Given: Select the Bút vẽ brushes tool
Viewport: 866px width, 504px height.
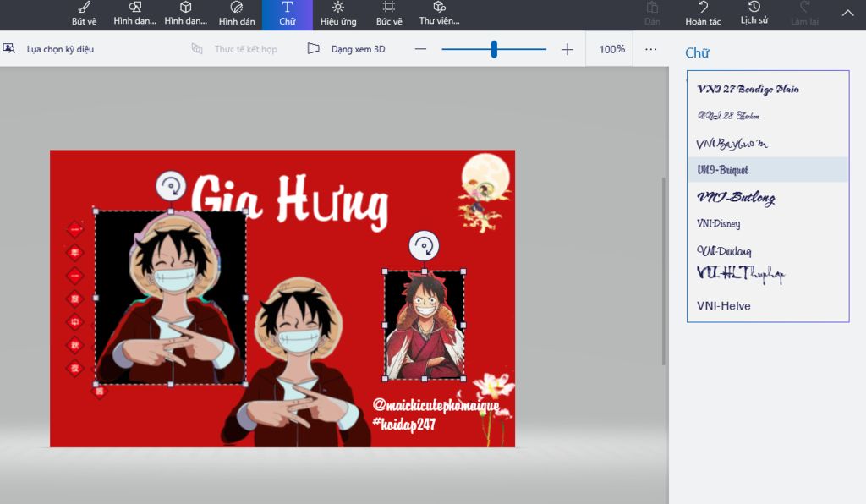Looking at the screenshot, I should (84, 14).
